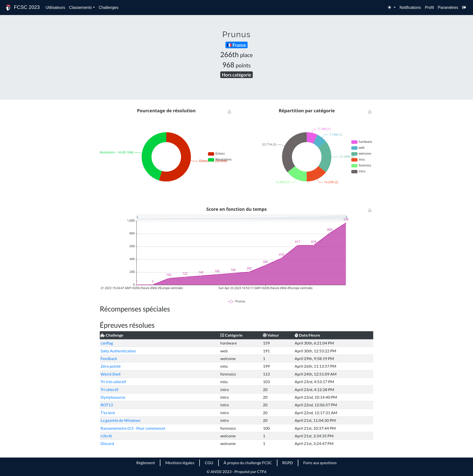The height and width of the screenshot is (476, 473).
Task: Open the Salty Authentication challenge
Action: 118,351
